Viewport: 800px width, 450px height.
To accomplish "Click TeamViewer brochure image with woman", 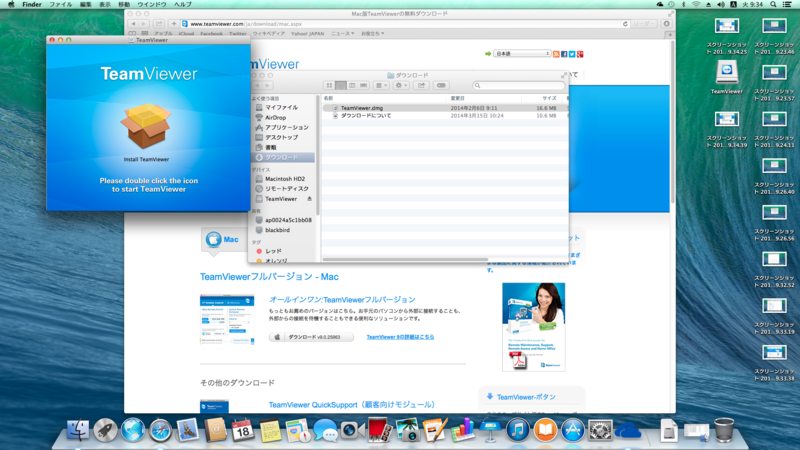I will [534, 327].
